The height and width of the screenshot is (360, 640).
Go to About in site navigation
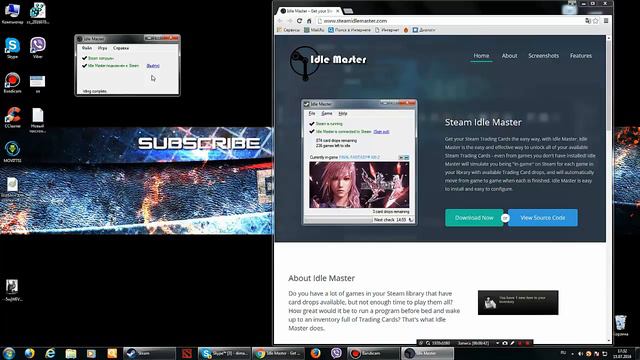509,56
